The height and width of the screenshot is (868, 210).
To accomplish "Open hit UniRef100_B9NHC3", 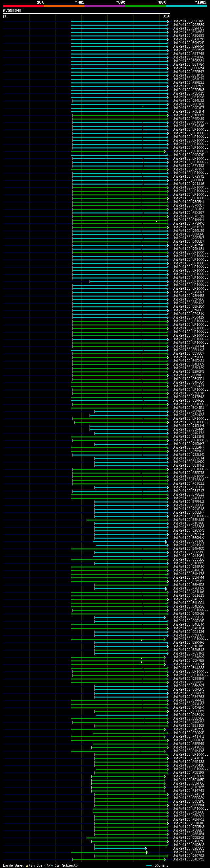I will [x=188, y=28].
